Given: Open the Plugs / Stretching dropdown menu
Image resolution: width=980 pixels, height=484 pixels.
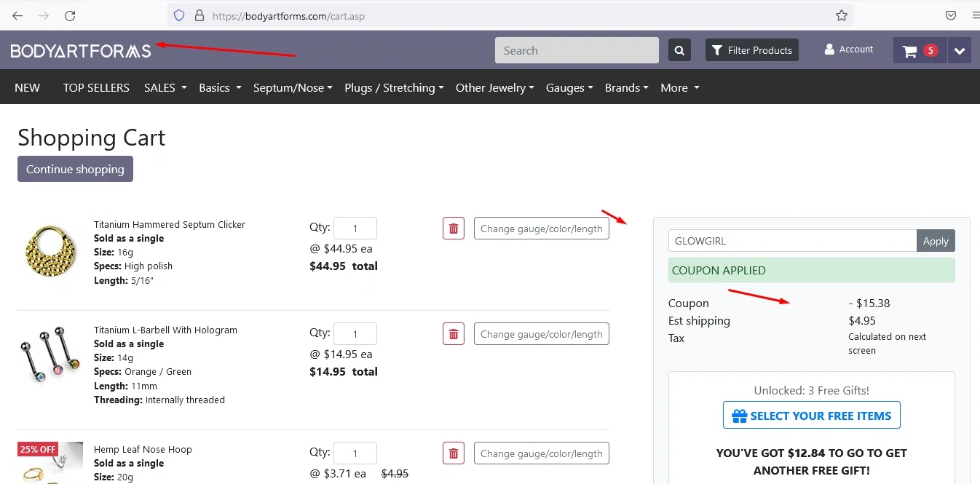Looking at the screenshot, I should [x=394, y=87].
